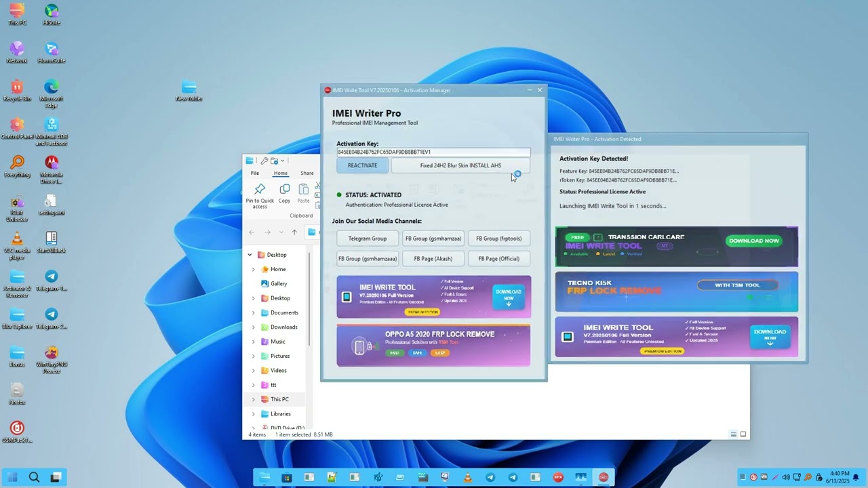
Task: Select the Home ribbon tab
Action: (281, 173)
